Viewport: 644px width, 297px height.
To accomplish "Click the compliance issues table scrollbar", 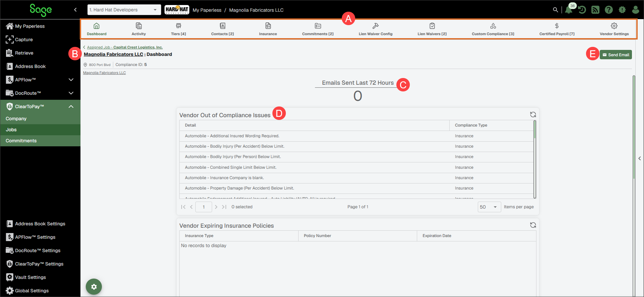I will (535, 159).
